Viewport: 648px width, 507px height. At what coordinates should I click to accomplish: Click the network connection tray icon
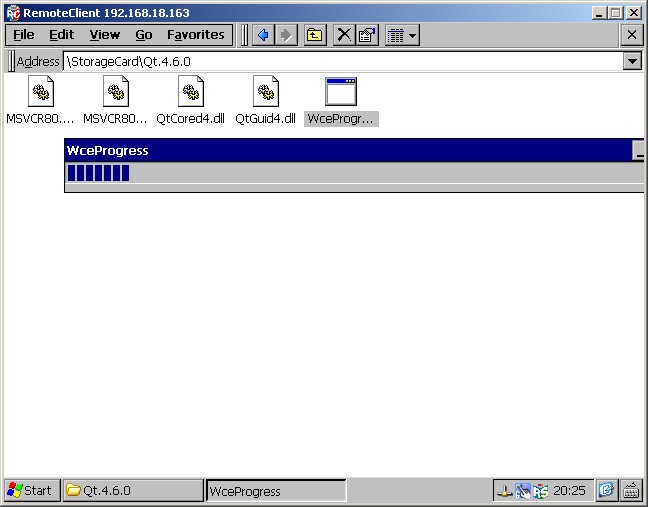click(x=505, y=491)
